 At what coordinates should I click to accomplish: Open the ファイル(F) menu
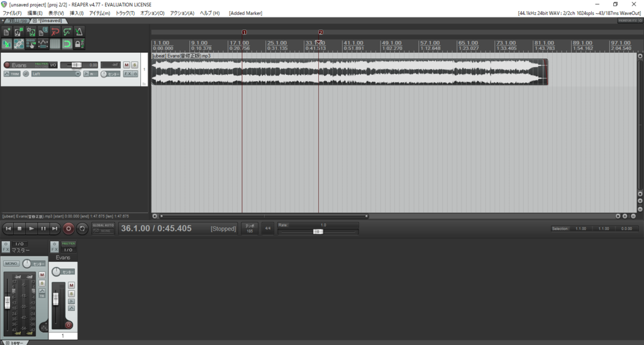(12, 13)
